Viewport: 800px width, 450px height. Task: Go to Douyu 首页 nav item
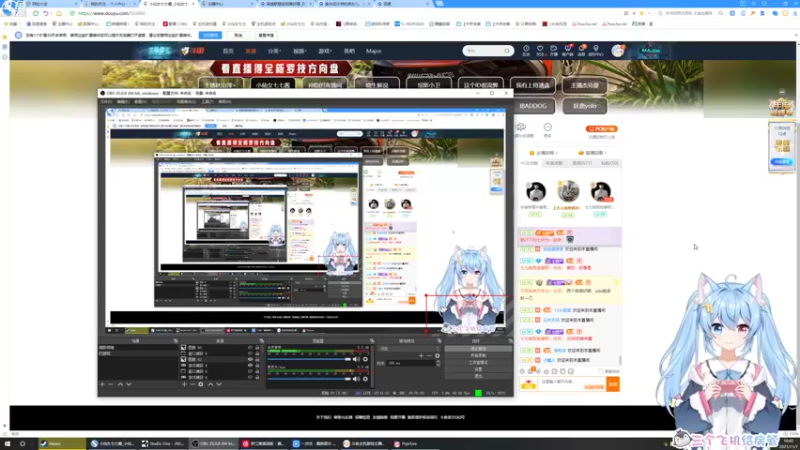click(228, 51)
